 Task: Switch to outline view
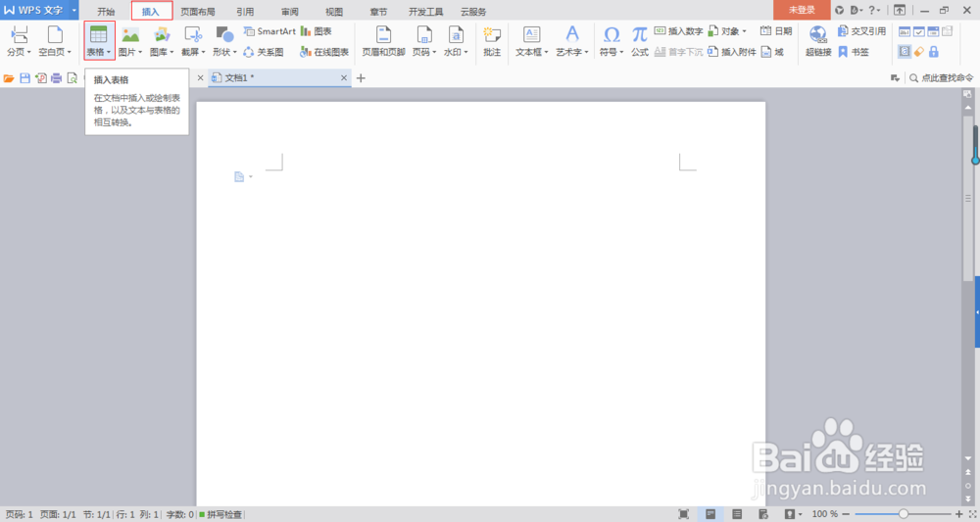tap(738, 514)
